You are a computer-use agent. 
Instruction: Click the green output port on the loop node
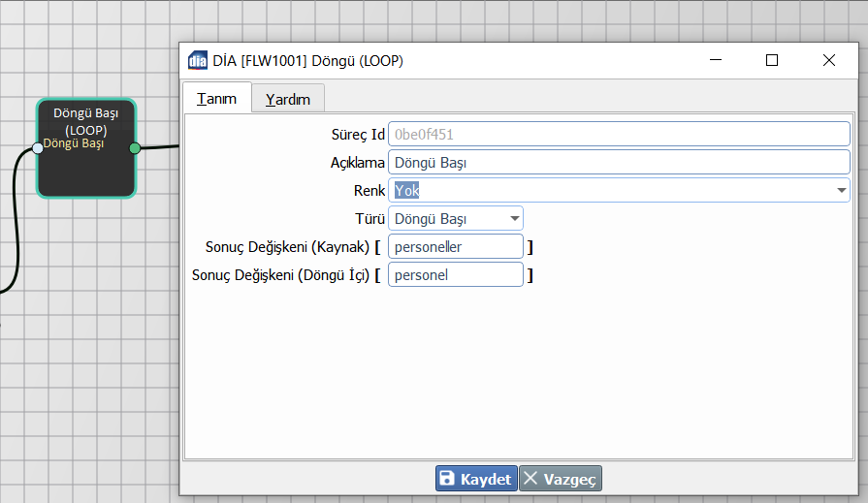pyautogui.click(x=135, y=148)
